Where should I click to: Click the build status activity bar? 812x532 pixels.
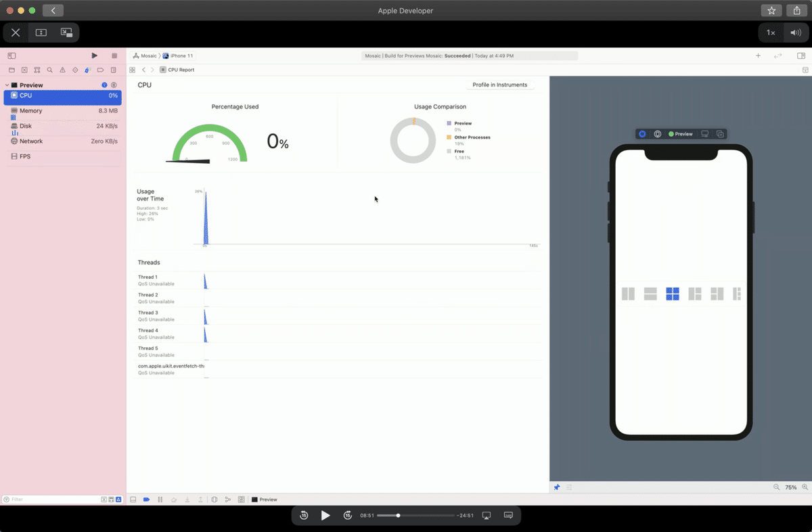coord(470,56)
